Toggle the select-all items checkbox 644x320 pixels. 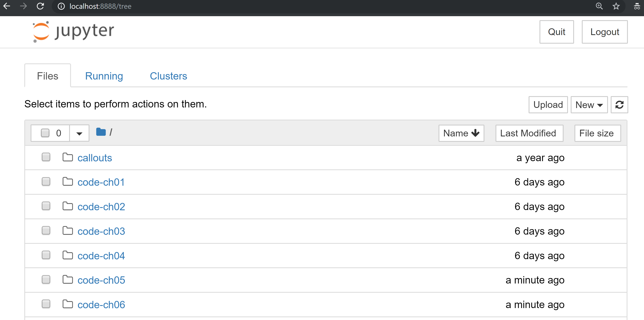(45, 133)
